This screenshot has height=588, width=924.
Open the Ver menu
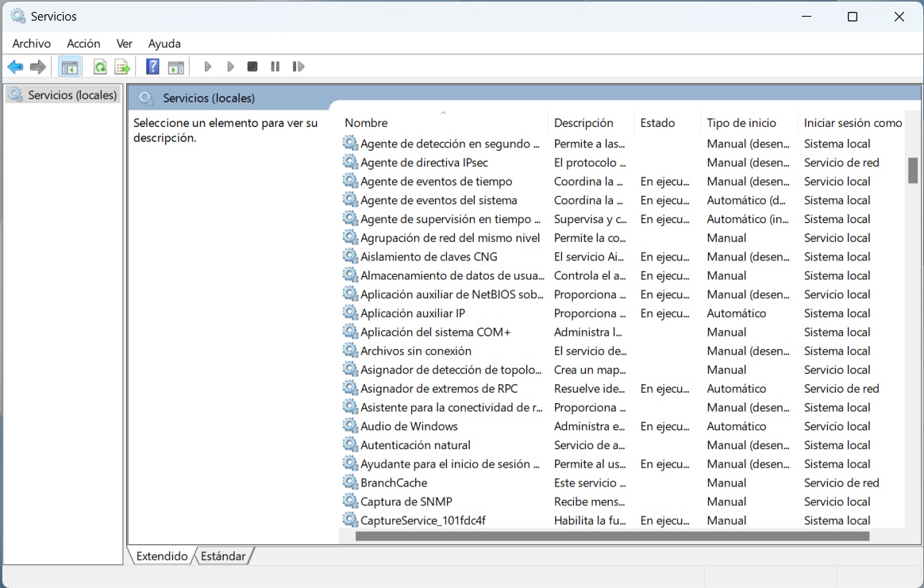point(125,44)
